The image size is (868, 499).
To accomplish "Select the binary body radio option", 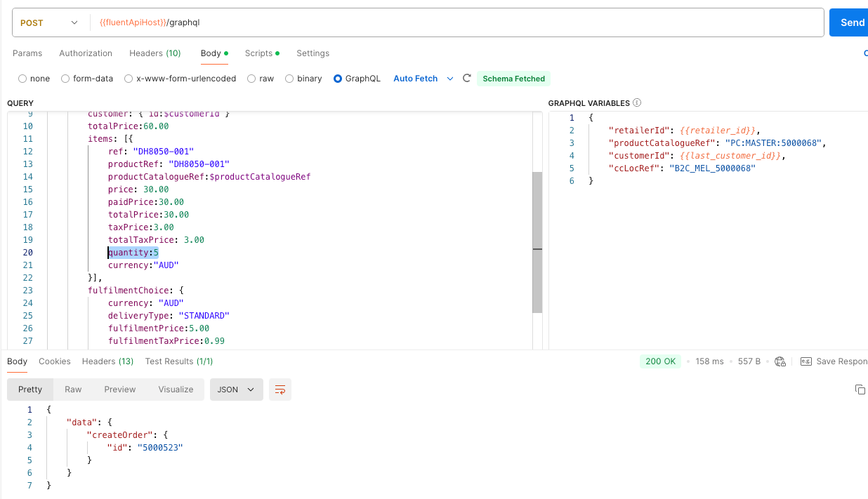I will click(x=289, y=79).
